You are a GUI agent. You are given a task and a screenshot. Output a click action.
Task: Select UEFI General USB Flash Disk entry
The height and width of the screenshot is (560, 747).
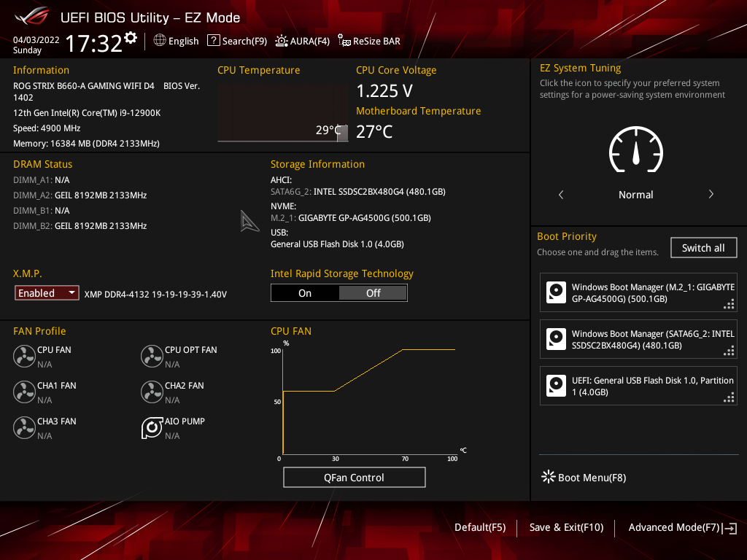[638, 386]
